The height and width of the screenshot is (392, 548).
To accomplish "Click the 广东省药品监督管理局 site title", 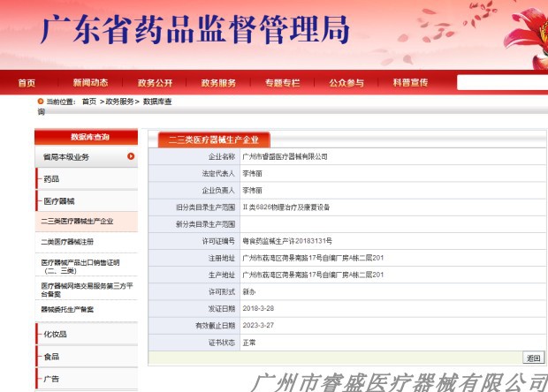I will 195,30.
